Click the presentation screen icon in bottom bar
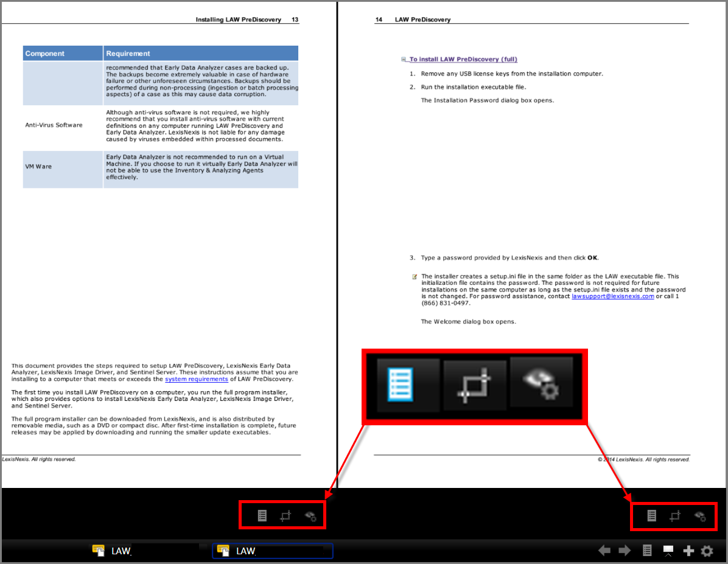Viewport: 728px width, 564px height. pos(668,551)
